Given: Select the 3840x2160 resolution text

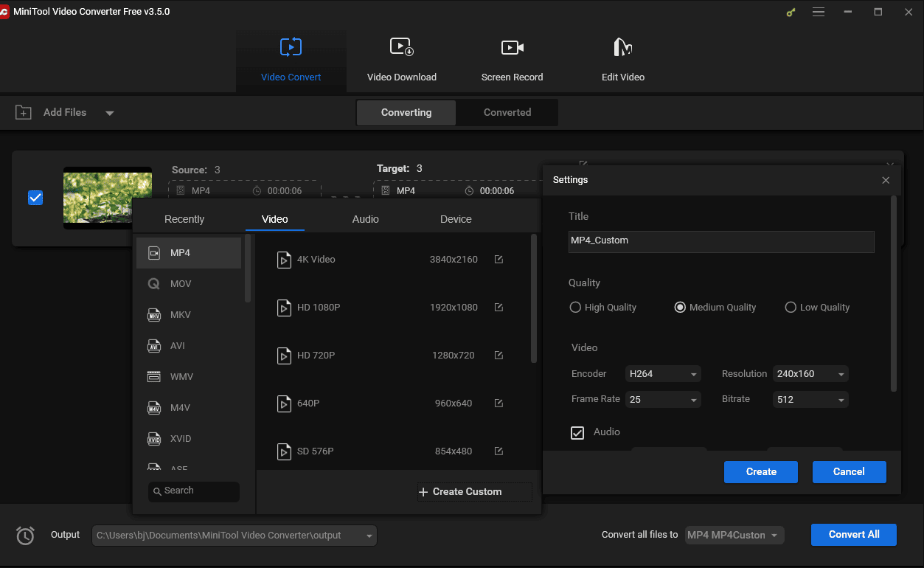Looking at the screenshot, I should tap(454, 260).
